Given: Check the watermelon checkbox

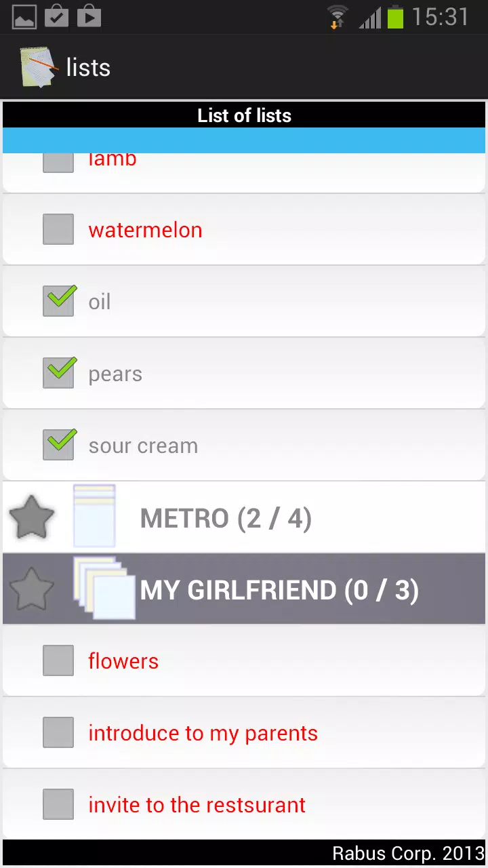Looking at the screenshot, I should point(58,229).
